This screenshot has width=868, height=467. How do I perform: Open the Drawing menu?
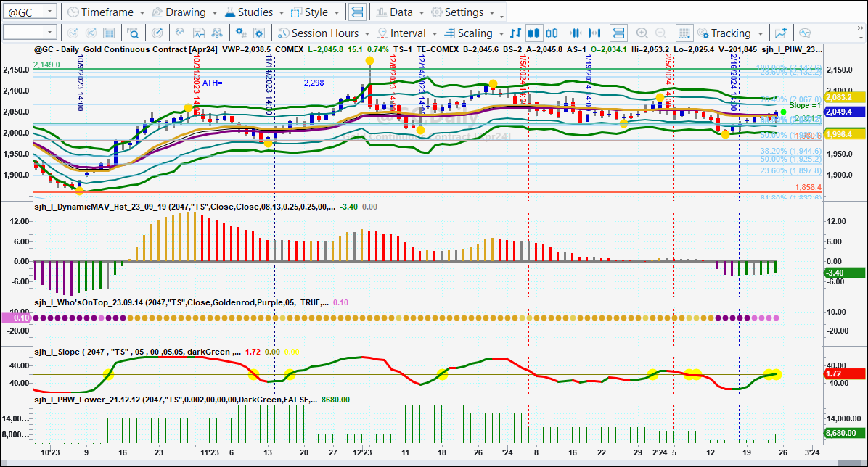(x=184, y=12)
